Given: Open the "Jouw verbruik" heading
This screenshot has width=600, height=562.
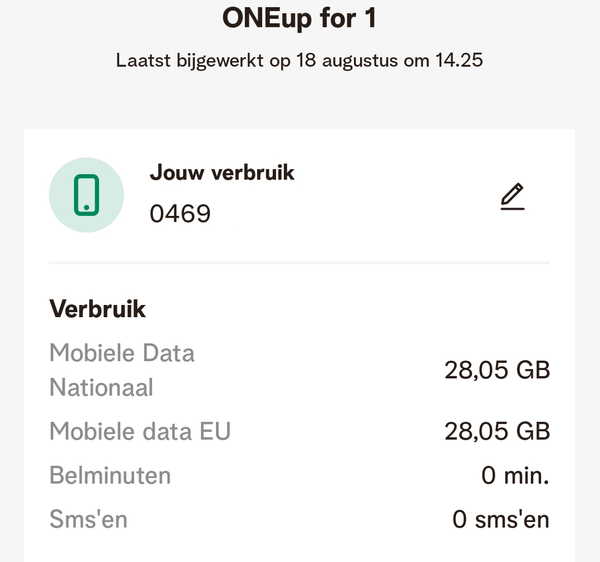Looking at the screenshot, I should 222,172.
